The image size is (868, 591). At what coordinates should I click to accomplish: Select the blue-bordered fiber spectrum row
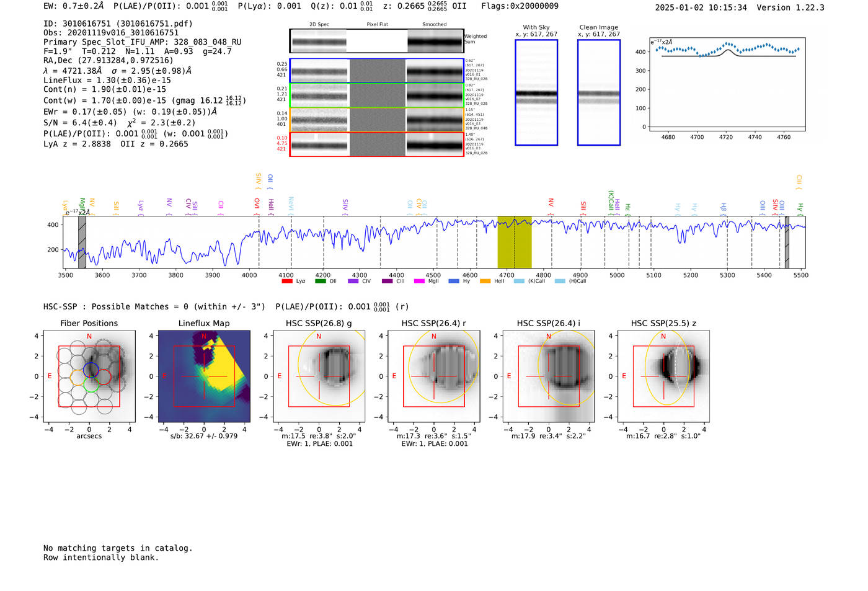(376, 71)
